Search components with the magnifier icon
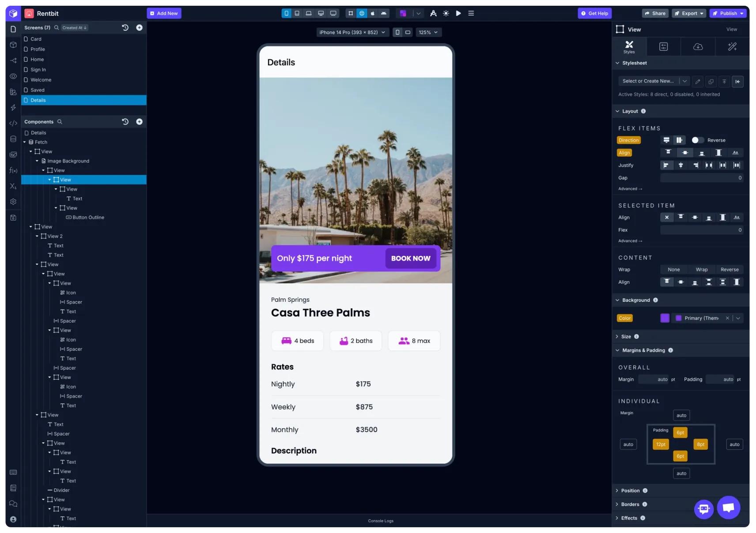The height and width of the screenshot is (533, 756). point(60,122)
